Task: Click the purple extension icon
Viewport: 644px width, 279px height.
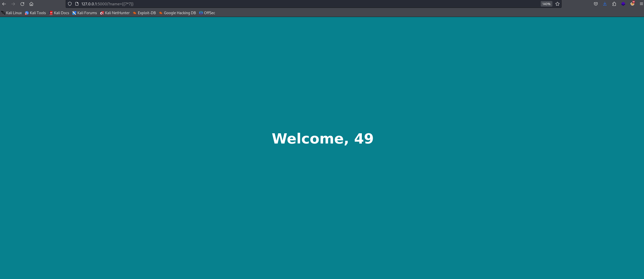Action: pos(623,4)
